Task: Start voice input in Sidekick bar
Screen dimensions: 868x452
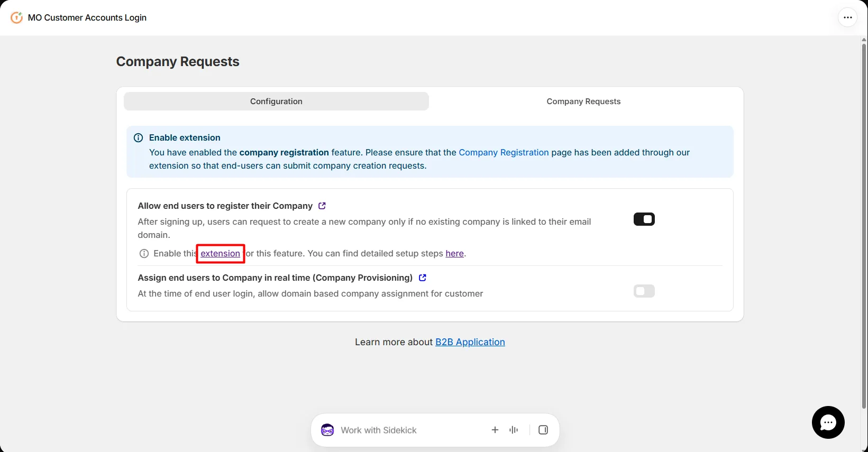Action: click(514, 430)
